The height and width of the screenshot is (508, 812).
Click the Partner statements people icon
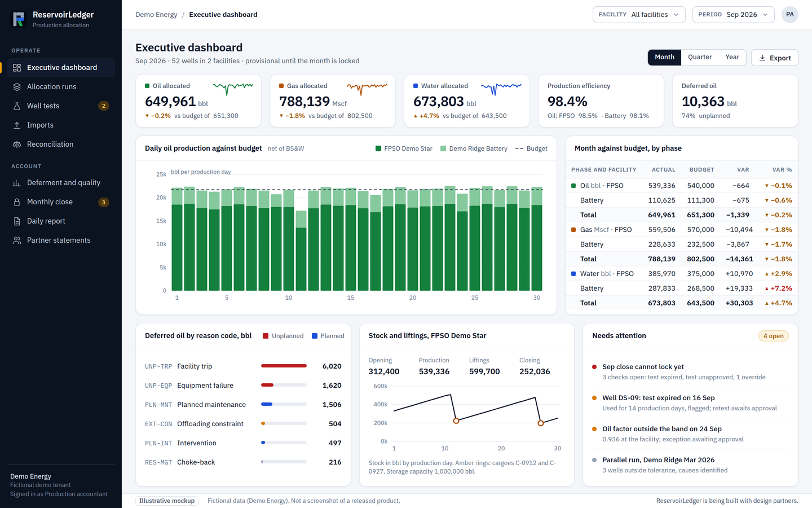[x=17, y=240]
